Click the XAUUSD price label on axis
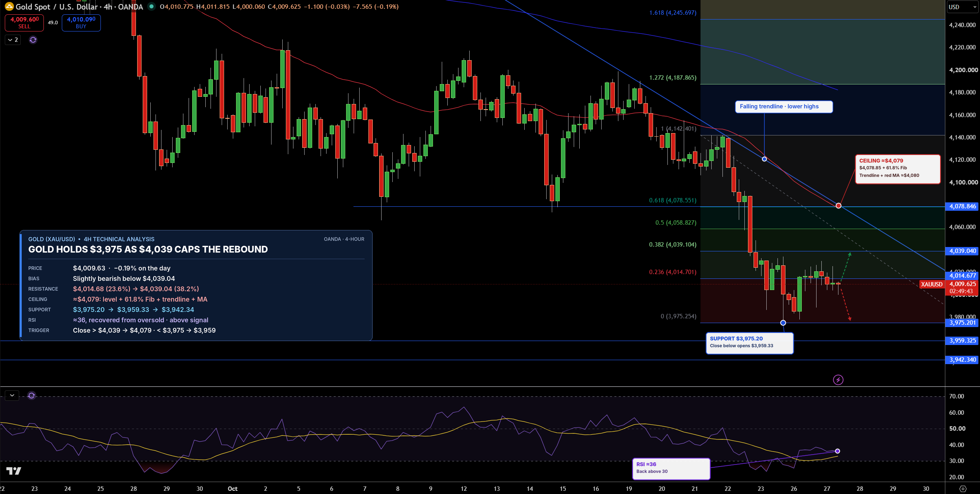The height and width of the screenshot is (494, 980). pos(931,284)
